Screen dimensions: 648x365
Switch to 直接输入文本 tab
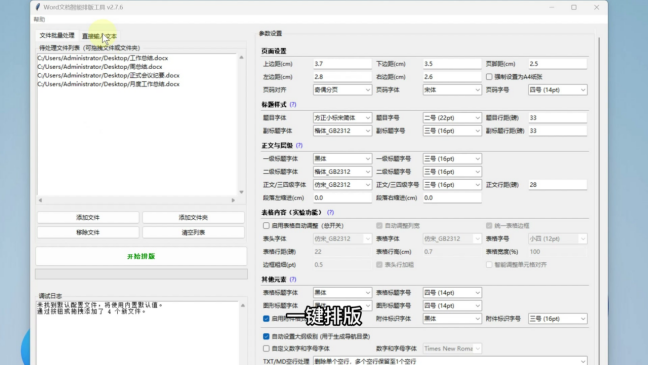point(99,36)
